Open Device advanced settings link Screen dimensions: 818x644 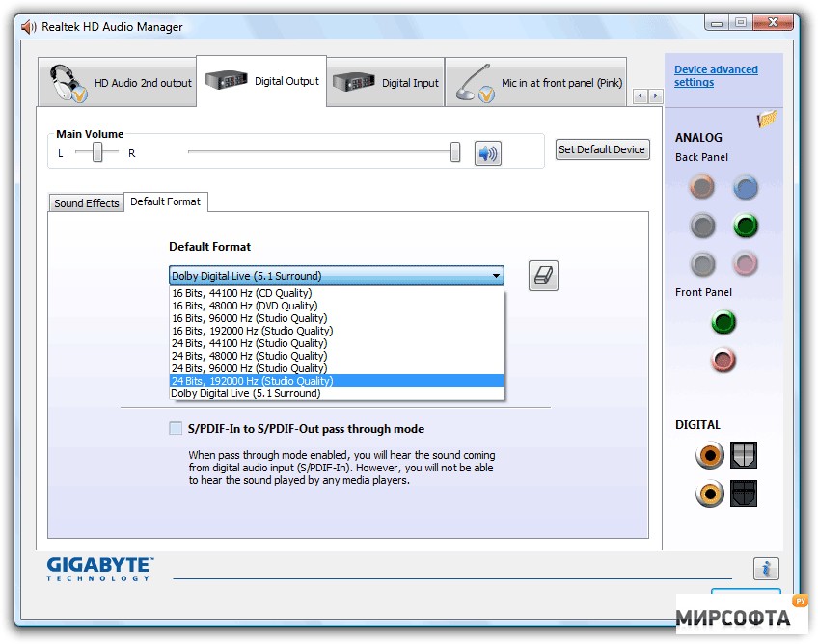pos(716,75)
